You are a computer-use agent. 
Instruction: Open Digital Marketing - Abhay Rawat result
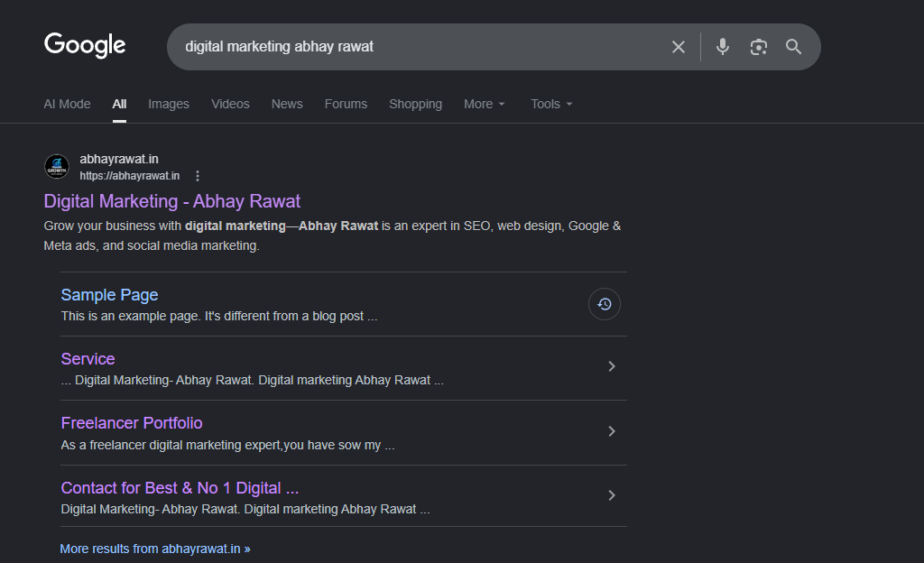point(171,201)
